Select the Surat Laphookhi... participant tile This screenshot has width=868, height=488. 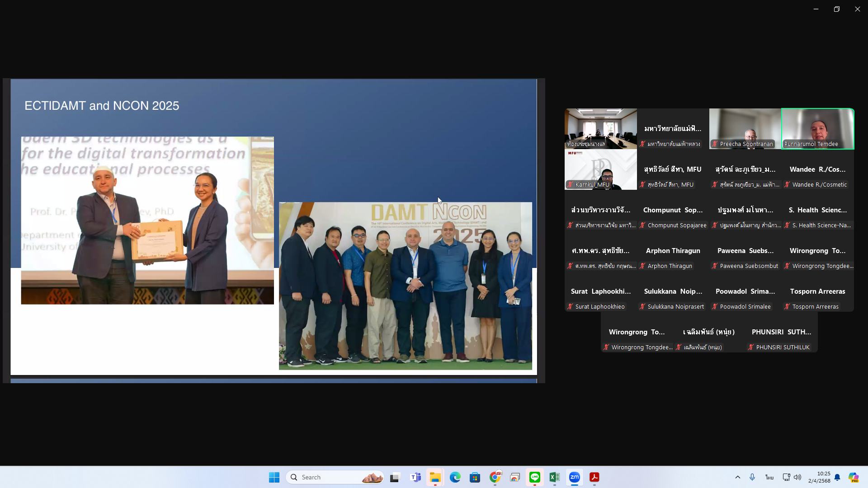[x=601, y=291]
